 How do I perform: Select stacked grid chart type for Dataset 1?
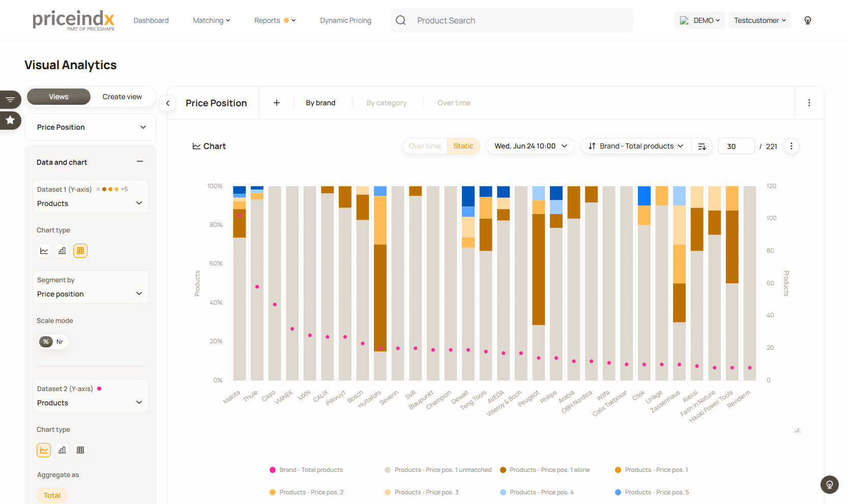[x=80, y=251]
